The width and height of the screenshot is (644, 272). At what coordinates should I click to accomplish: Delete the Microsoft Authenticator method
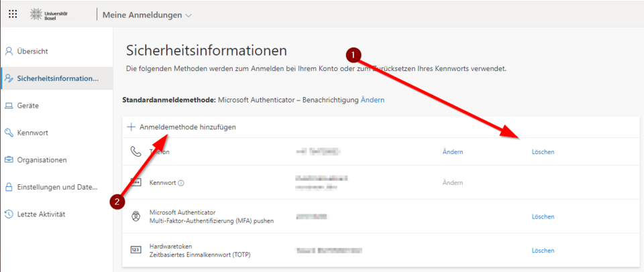coord(543,216)
